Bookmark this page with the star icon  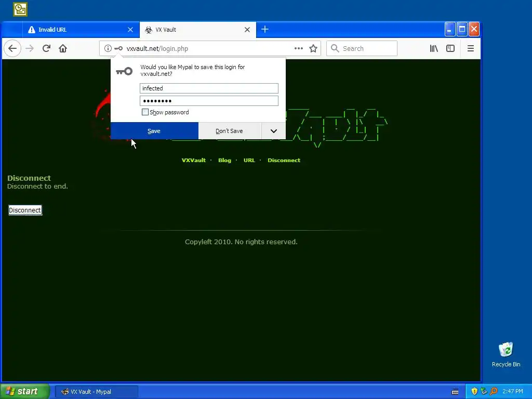(313, 48)
